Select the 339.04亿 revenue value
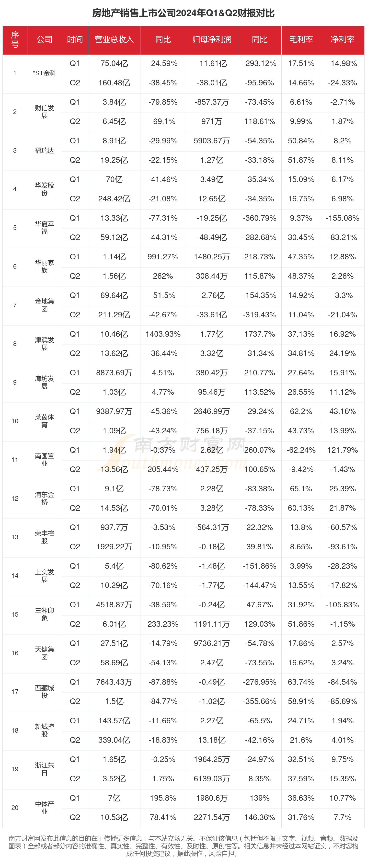Screen dimensions: 367x868 click(x=114, y=740)
